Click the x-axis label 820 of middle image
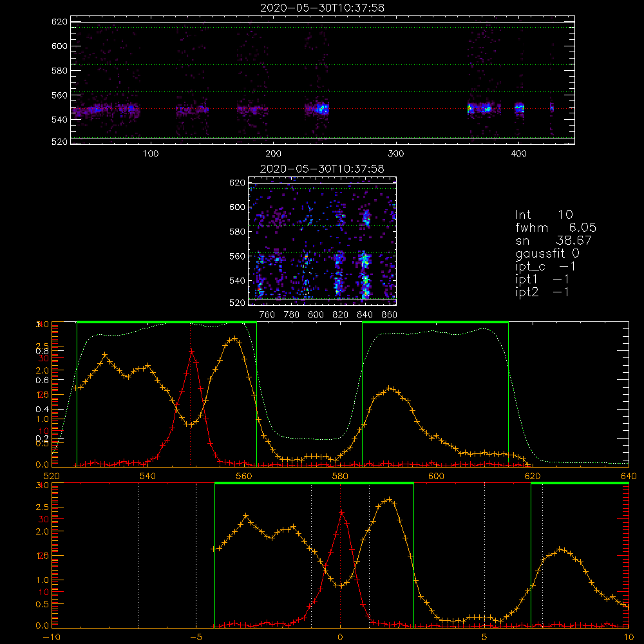The width and height of the screenshot is (644, 644). (x=340, y=315)
